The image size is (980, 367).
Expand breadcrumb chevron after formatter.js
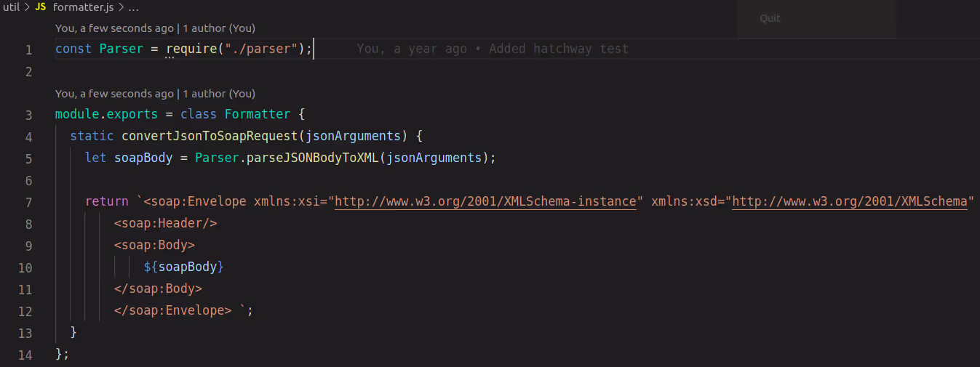[x=120, y=7]
